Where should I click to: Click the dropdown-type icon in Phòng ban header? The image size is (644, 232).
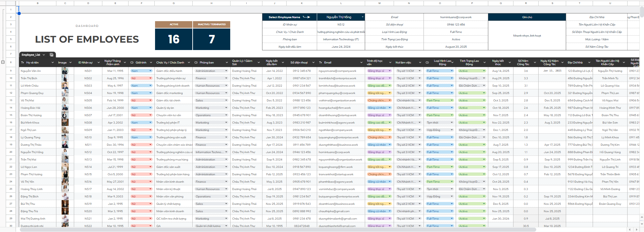pyautogui.click(x=196, y=62)
